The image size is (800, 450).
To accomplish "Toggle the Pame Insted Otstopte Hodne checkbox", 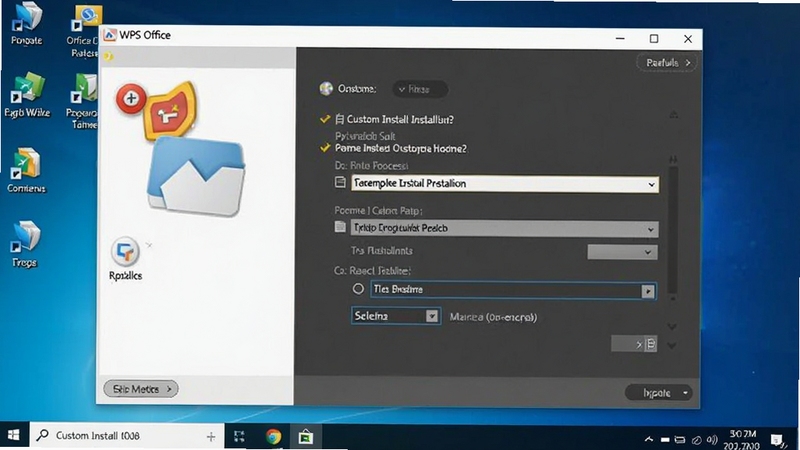I will (x=325, y=148).
